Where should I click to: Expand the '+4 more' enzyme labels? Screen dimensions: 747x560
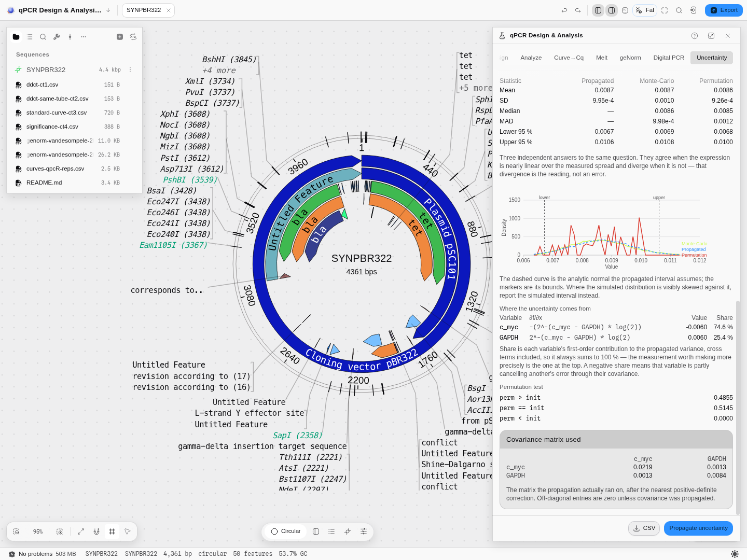point(219,71)
